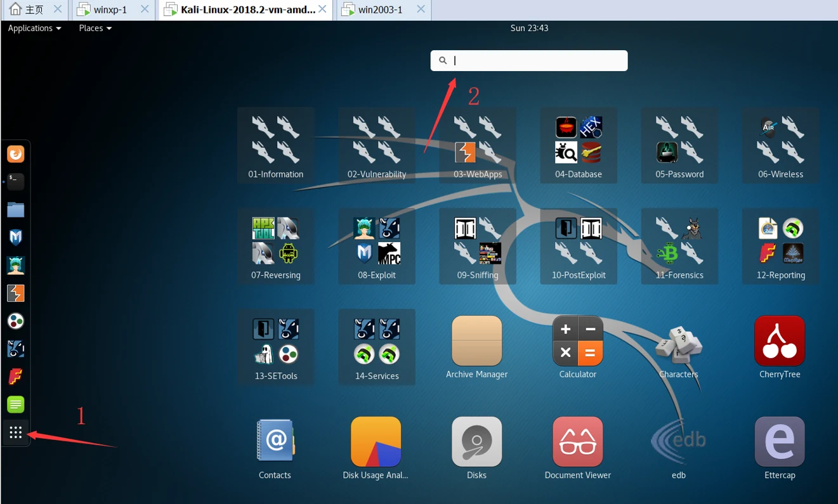This screenshot has width=838, height=504.
Task: Switch to the winxp-1 VM tab
Action: (111, 10)
